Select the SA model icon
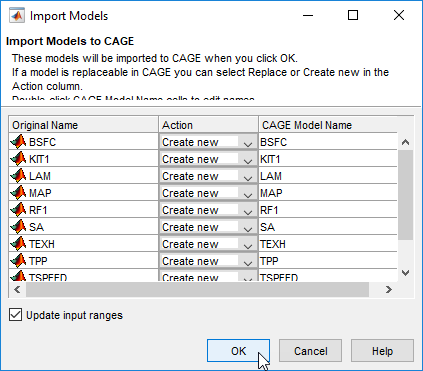Screen dimensions: 423x371 coord(18,227)
